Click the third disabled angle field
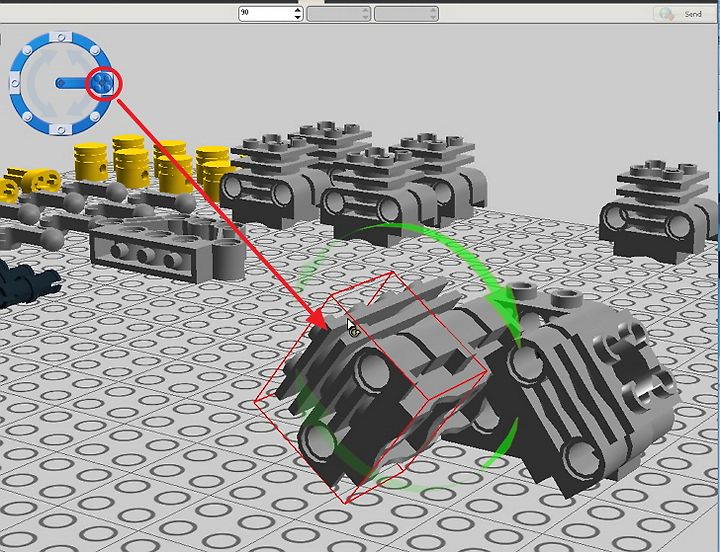This screenshot has height=552, width=720. coord(406,13)
